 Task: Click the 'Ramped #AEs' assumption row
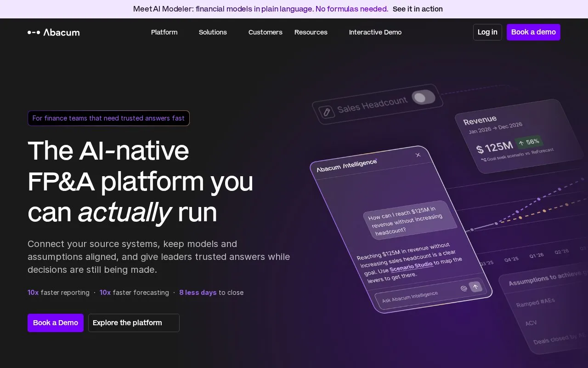(535, 302)
